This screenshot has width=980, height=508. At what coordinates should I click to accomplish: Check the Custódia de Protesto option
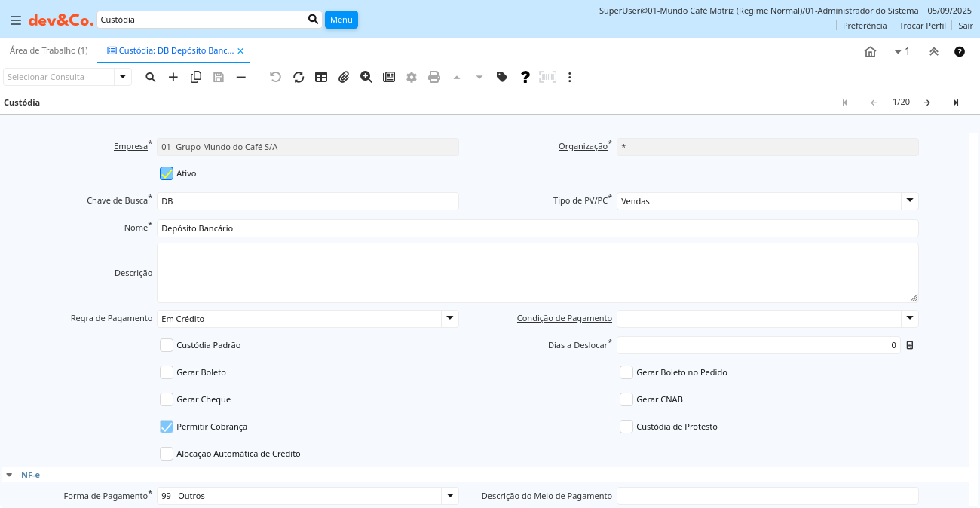click(x=626, y=427)
